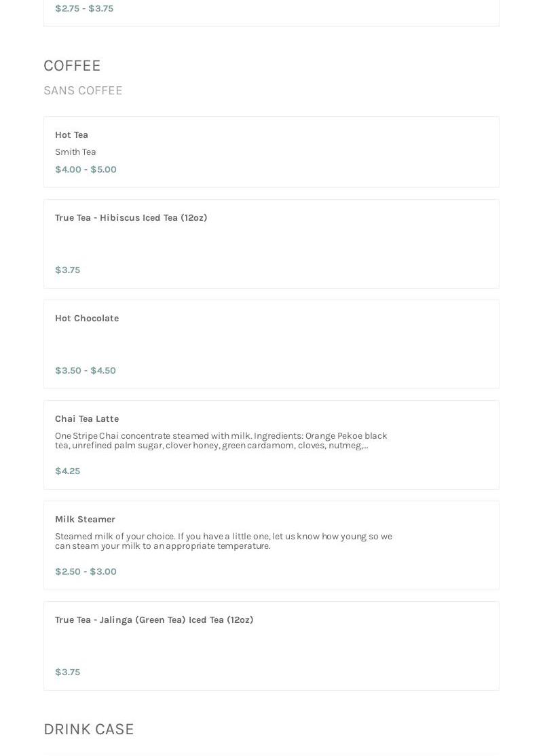Open the Milk Steamer menu item
This screenshot has height=756, width=543.
pos(85,519)
